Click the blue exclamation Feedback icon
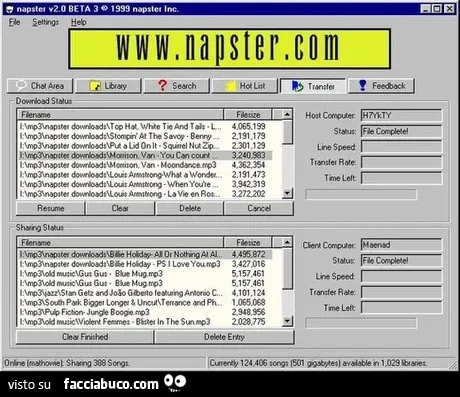Screen dimensions: 460x397 (362, 85)
